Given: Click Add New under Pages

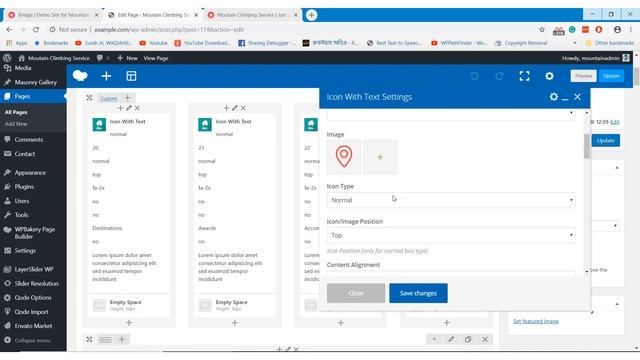Looking at the screenshot, I should pyautogui.click(x=16, y=124).
